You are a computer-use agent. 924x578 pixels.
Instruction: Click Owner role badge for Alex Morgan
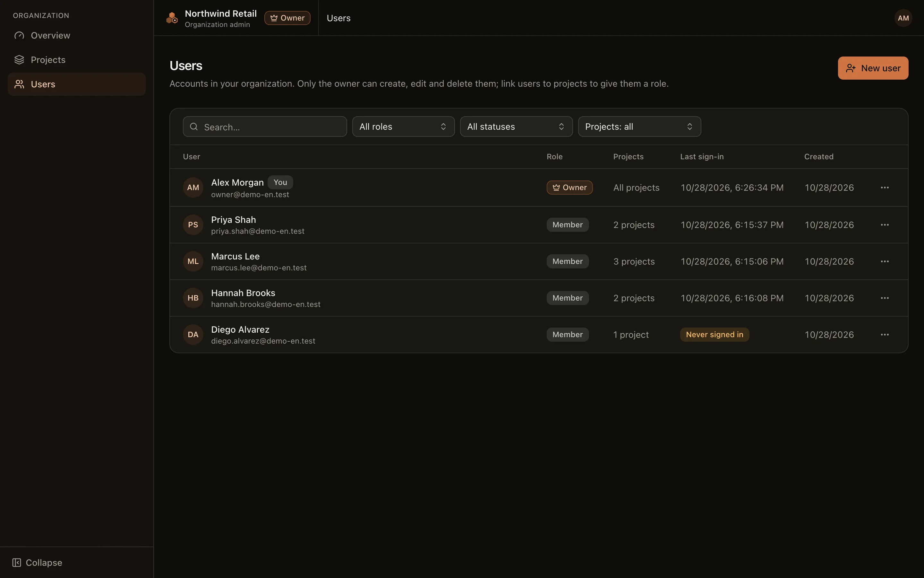569,188
